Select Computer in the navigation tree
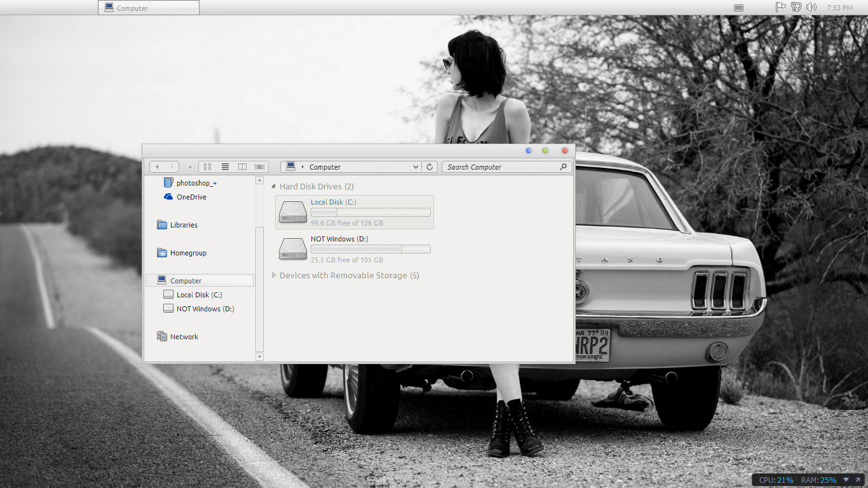 [x=200, y=280]
